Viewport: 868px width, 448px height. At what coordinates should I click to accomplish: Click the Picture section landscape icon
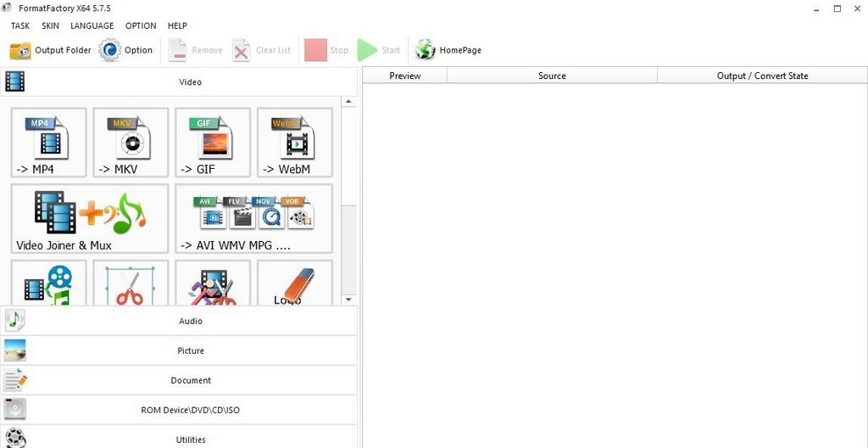pos(15,350)
